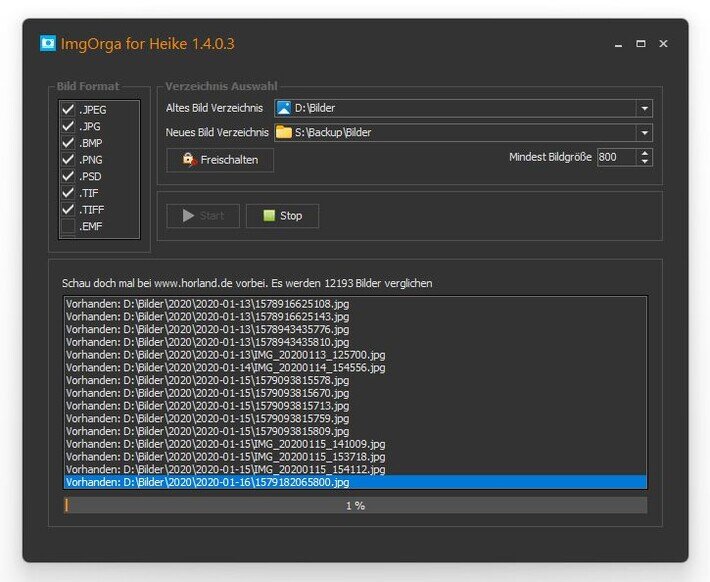This screenshot has height=582, width=710.
Task: Click the Stop button
Action: [283, 216]
